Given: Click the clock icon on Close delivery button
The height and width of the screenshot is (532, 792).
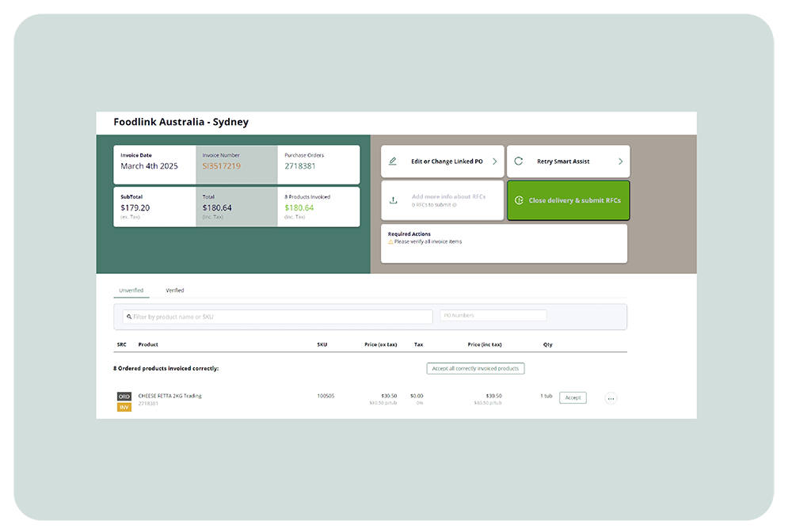Looking at the screenshot, I should (x=519, y=201).
